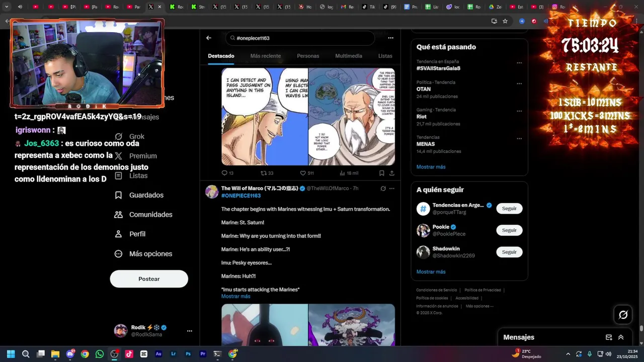Open Adobe Audition from the taskbar

tap(158, 354)
